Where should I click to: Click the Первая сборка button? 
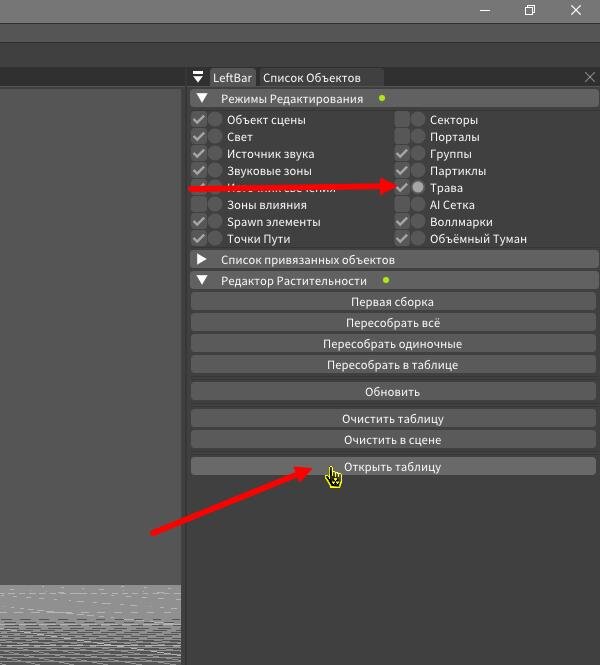coord(393,302)
